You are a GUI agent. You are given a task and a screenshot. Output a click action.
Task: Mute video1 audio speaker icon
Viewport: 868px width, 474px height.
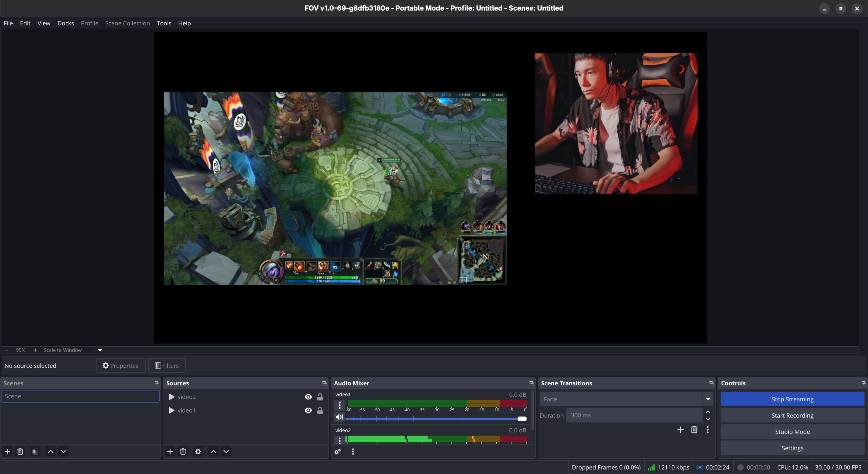point(339,417)
